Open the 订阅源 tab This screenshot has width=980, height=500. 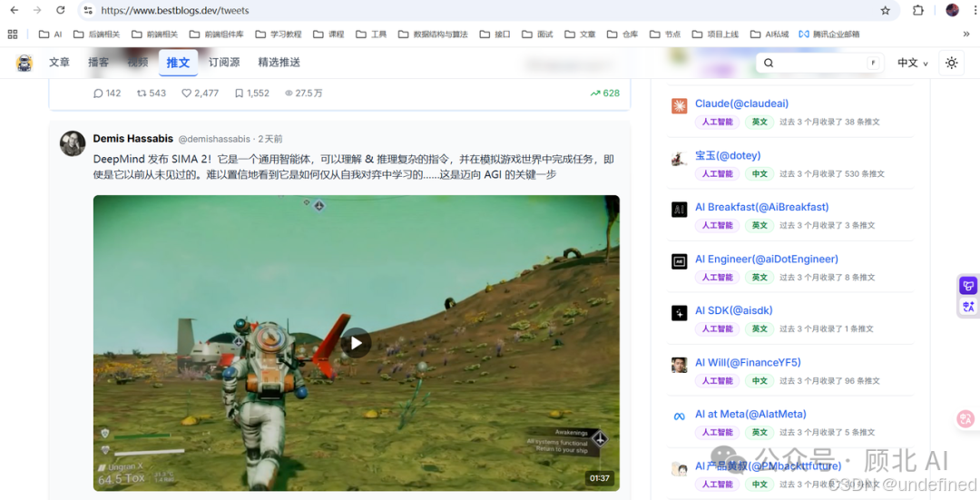224,62
